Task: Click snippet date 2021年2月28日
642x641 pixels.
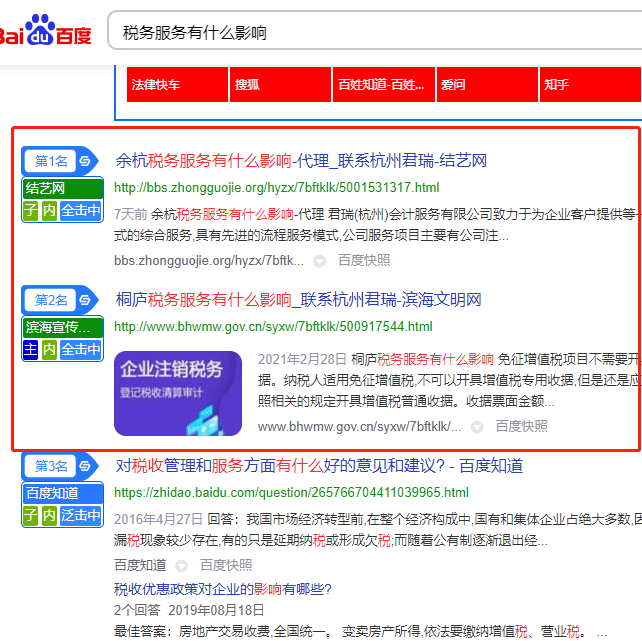Action: point(302,359)
